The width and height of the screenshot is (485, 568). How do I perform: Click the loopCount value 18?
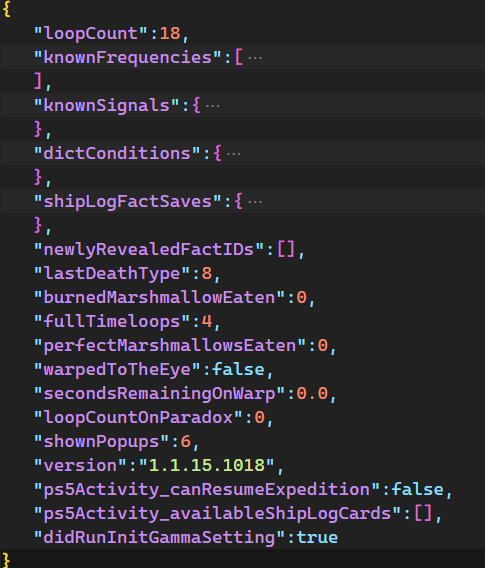170,34
